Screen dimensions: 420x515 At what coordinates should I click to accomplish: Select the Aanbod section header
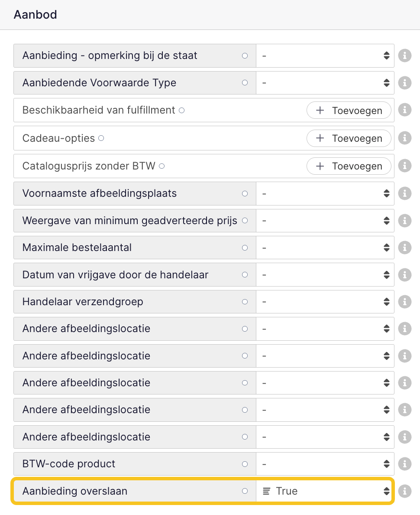pos(36,15)
